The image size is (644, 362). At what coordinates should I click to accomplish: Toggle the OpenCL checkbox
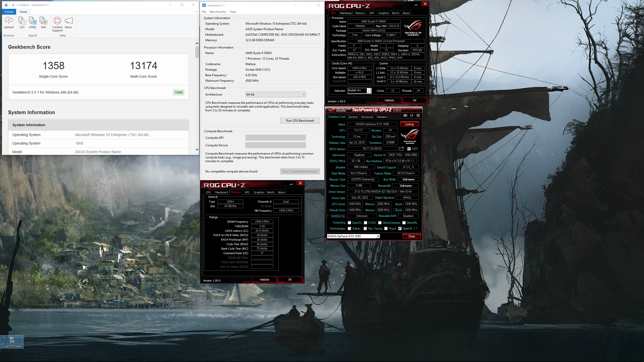[349, 223]
